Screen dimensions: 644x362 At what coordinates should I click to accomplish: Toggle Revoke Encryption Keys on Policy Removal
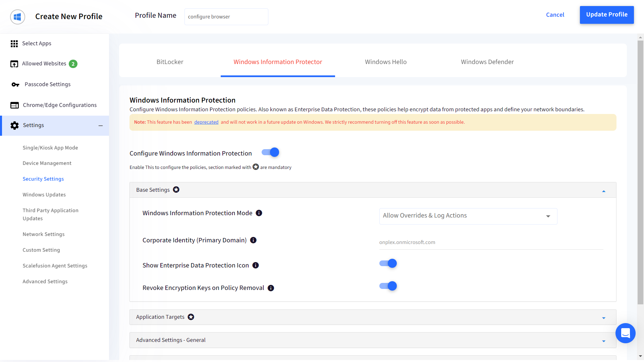pos(388,286)
